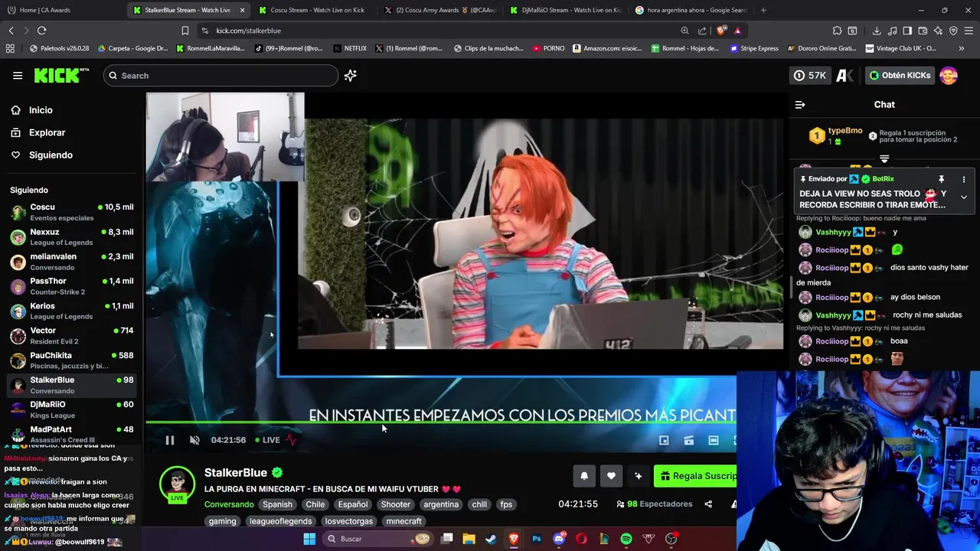The height and width of the screenshot is (551, 980).
Task: Expand the pinned BotRix message
Action: 964,197
